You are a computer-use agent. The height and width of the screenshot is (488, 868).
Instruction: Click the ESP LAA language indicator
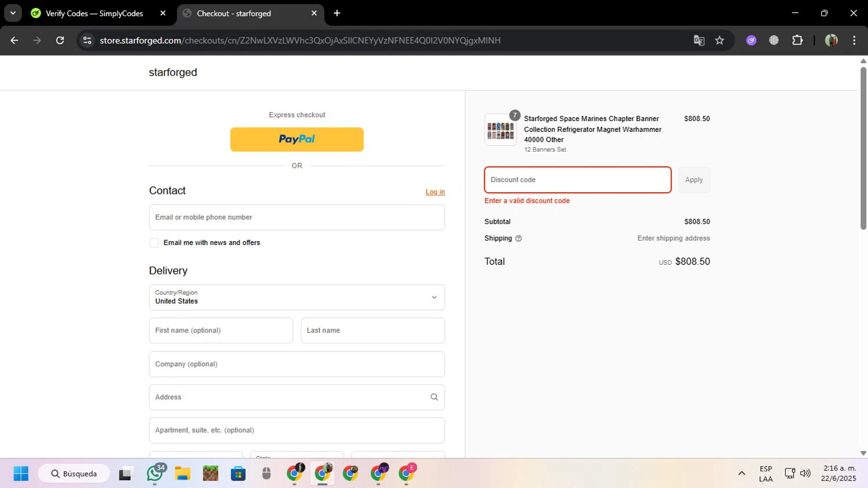pos(766,474)
